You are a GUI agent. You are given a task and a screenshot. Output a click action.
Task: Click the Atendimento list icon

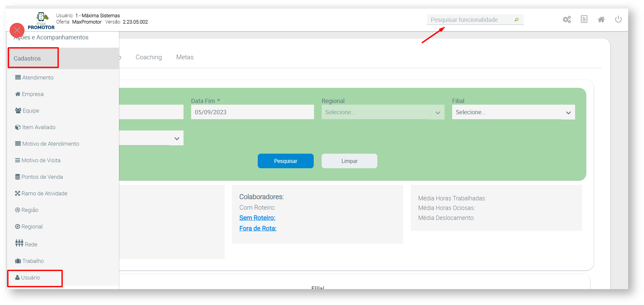[x=18, y=77]
